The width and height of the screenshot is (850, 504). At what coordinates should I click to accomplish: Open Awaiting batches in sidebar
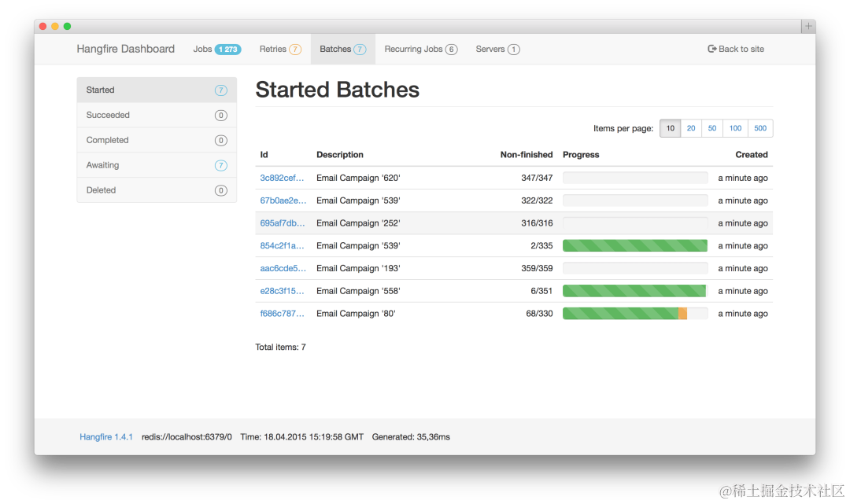[x=157, y=165]
